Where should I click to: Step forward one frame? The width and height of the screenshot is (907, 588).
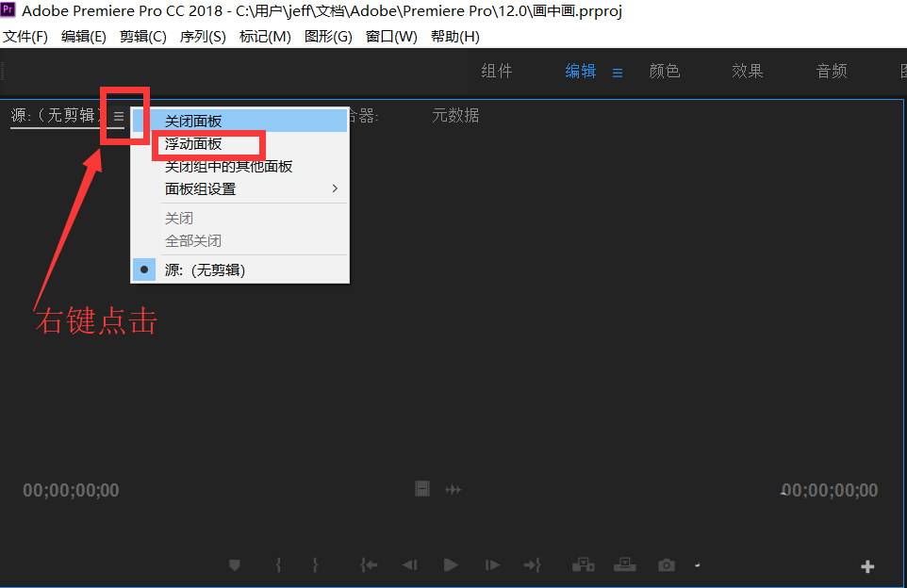click(491, 565)
